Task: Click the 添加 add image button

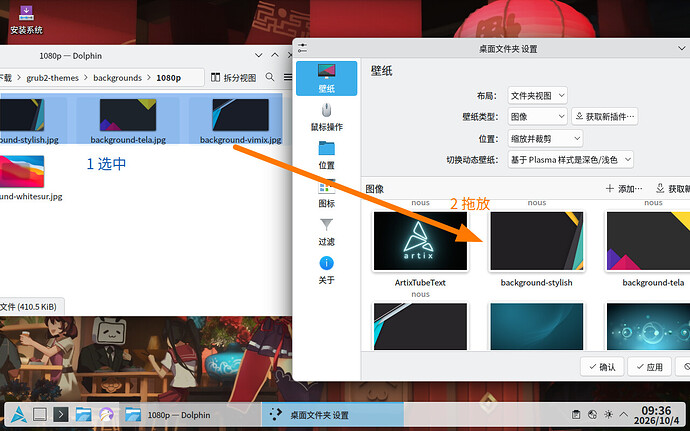Action: (x=624, y=189)
